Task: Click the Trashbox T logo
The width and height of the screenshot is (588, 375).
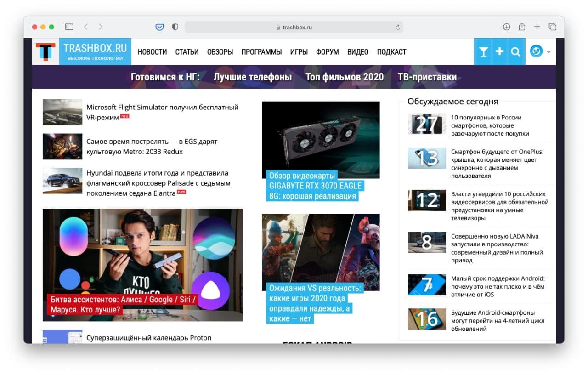Action: [45, 51]
